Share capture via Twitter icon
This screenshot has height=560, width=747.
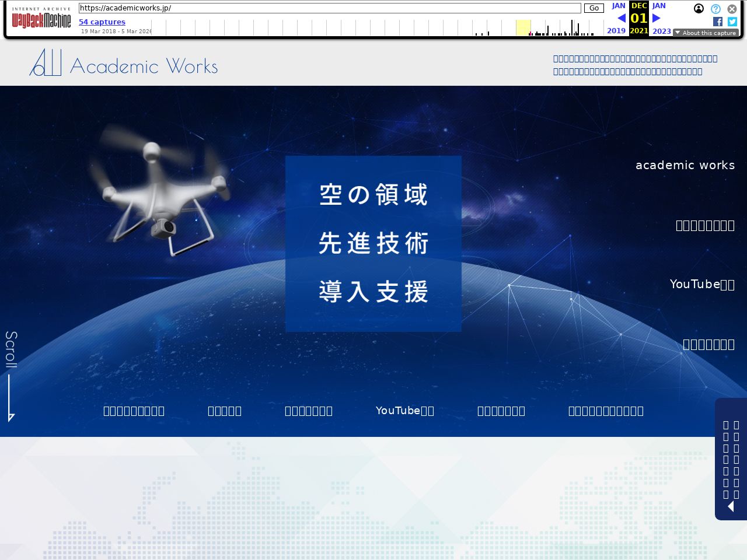(x=732, y=22)
